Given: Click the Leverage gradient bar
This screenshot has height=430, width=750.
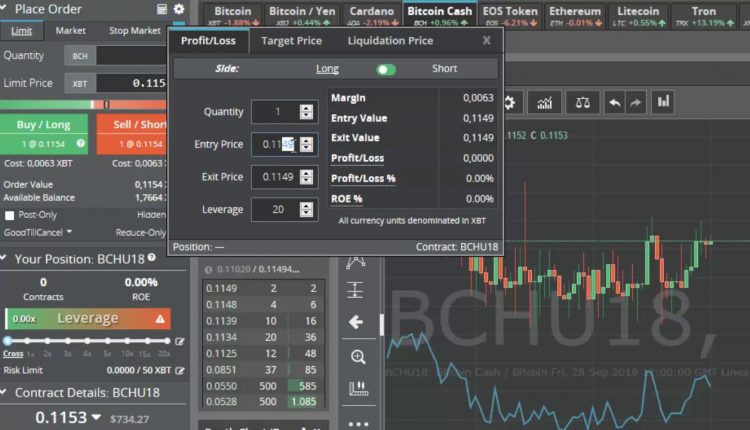Looking at the screenshot, I should [88, 319].
